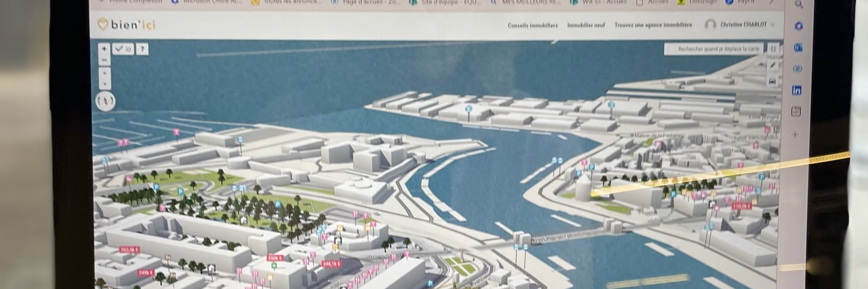Open the LinkedIn icon in browser sidebar
The image size is (868, 289).
pos(797,90)
